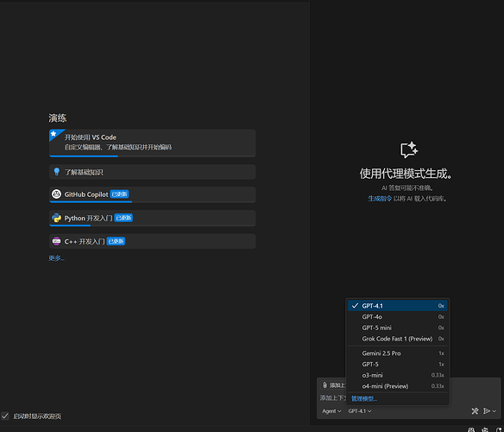
Task: Open the 'C++ 开发入门' walkthrough
Action: pos(153,241)
